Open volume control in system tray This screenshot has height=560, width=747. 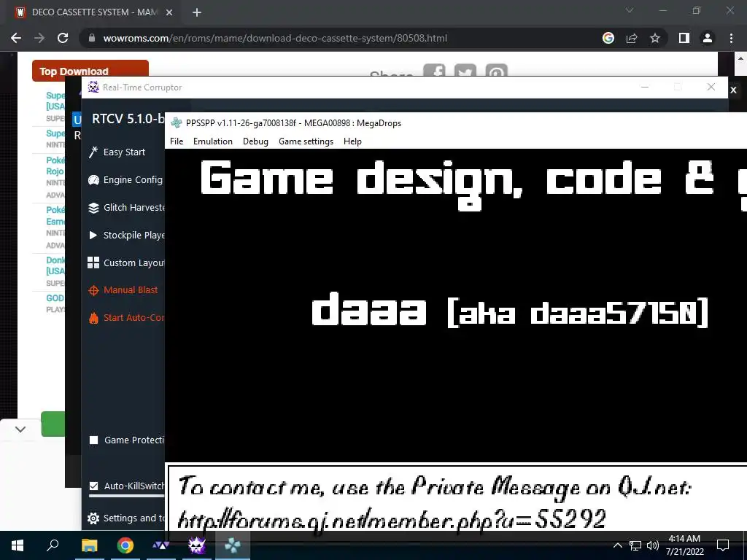point(653,545)
